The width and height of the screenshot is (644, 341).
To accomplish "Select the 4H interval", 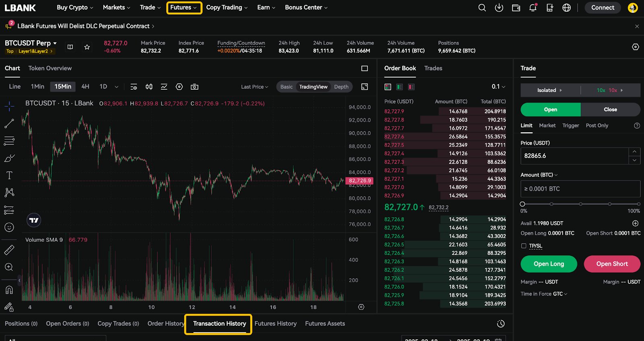I will tap(85, 86).
